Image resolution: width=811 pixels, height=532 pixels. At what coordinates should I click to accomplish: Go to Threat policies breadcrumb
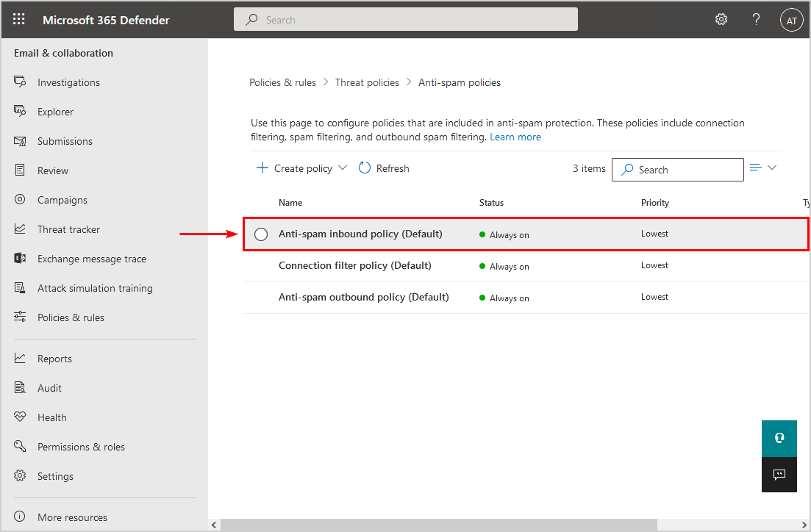367,83
